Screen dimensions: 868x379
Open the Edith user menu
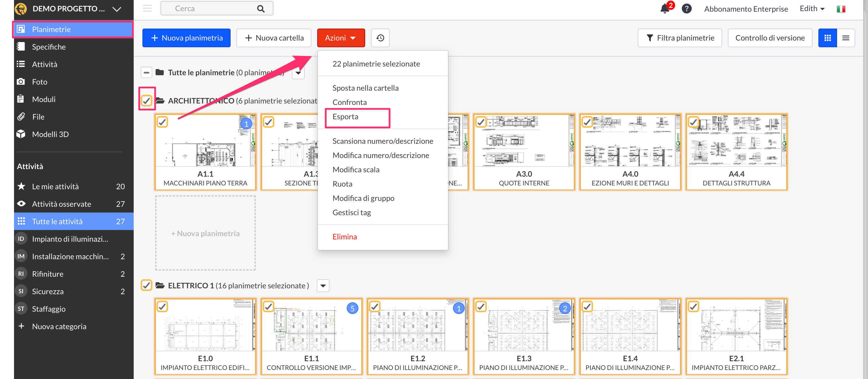click(x=812, y=9)
